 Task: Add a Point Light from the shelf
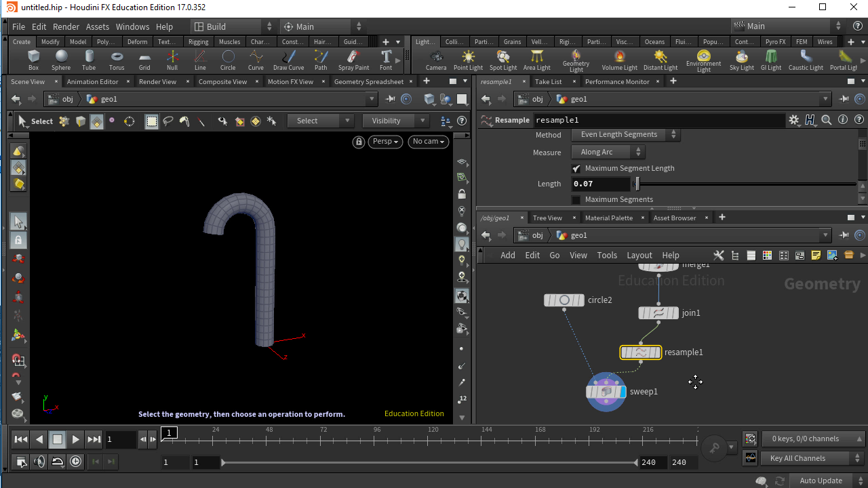point(468,59)
